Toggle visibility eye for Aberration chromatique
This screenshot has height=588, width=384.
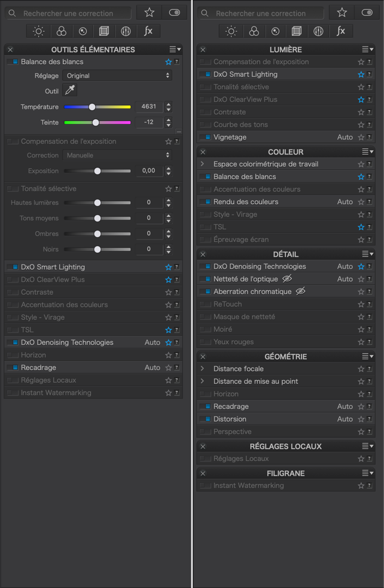coord(300,292)
